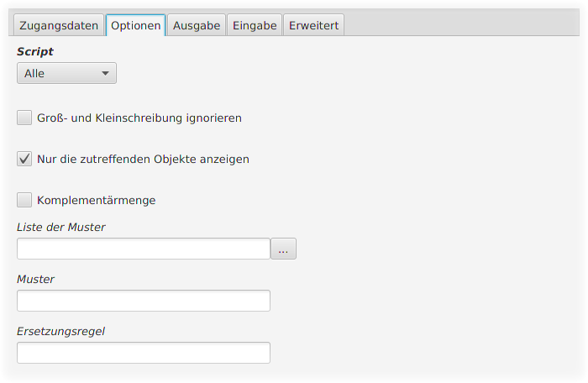Show the Erweitert tab

click(313, 25)
